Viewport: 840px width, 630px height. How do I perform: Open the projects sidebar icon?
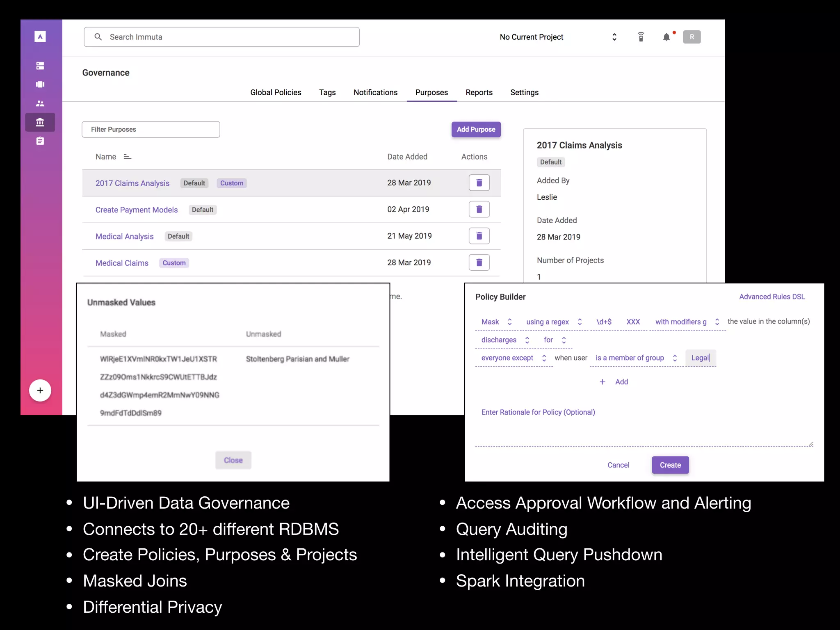40,84
